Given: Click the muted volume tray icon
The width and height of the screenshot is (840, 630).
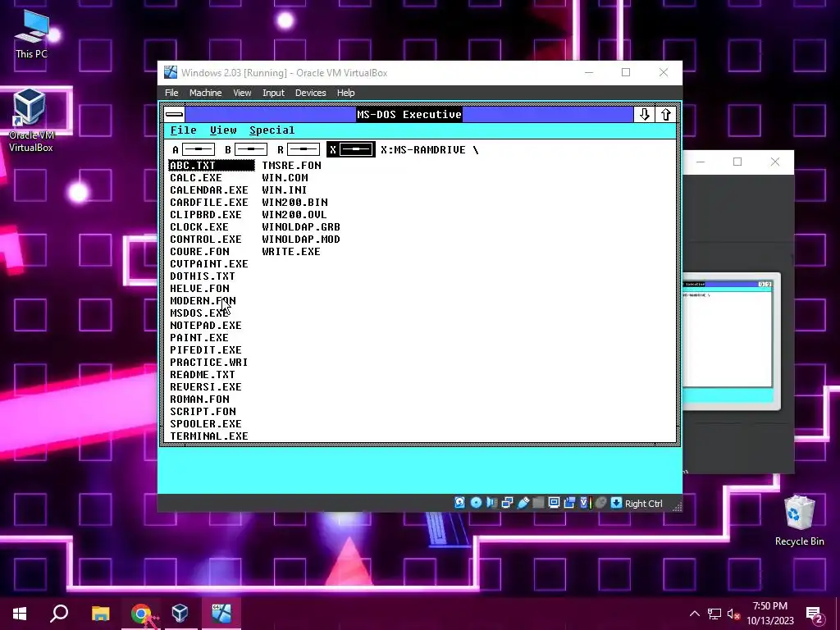Looking at the screenshot, I should tap(733, 614).
